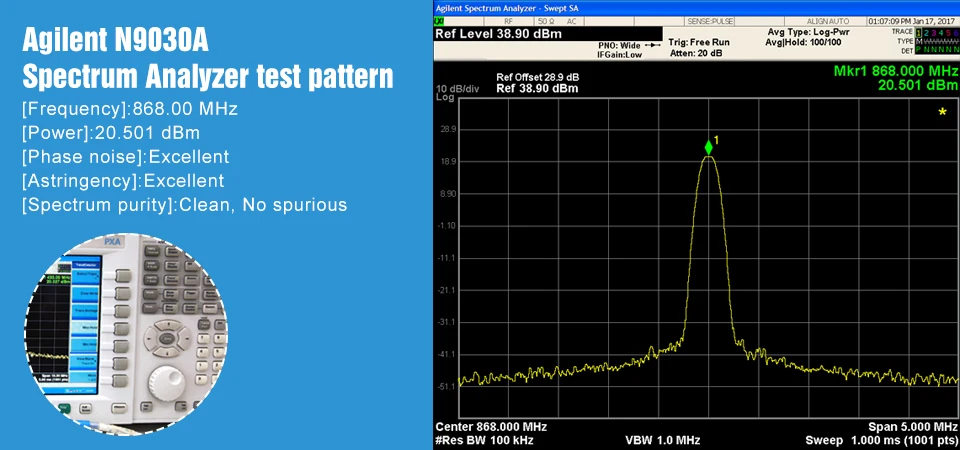This screenshot has height=450, width=960.
Task: Click the #Res BW 100 kHz label
Action: click(484, 440)
